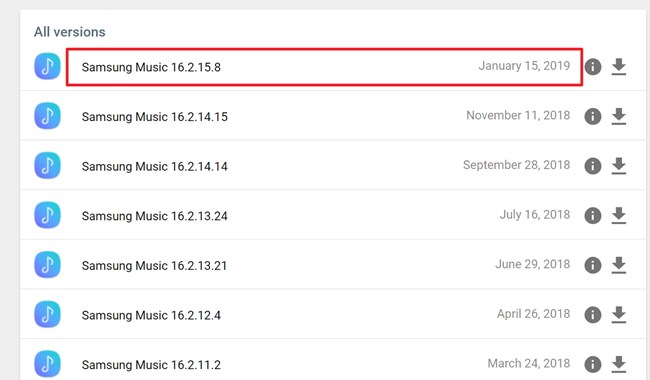
Task: Download Samsung Music 16.2.15.8
Action: (x=618, y=66)
